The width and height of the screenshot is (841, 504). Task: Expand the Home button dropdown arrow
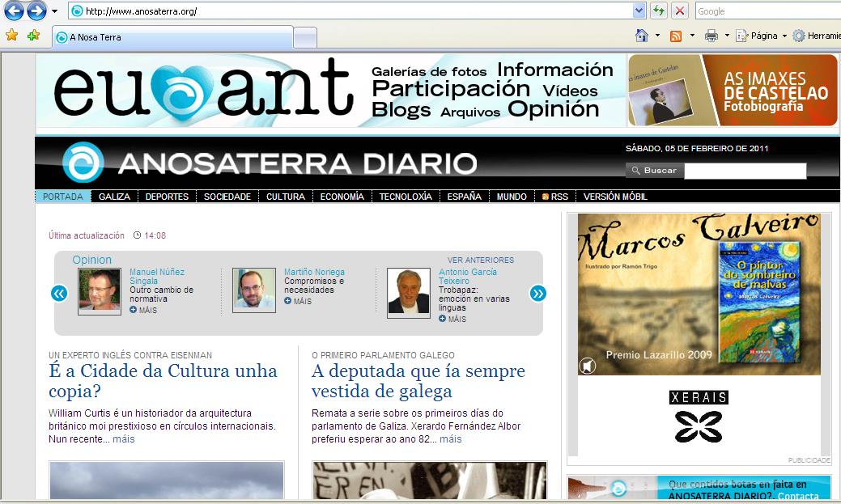(x=657, y=36)
